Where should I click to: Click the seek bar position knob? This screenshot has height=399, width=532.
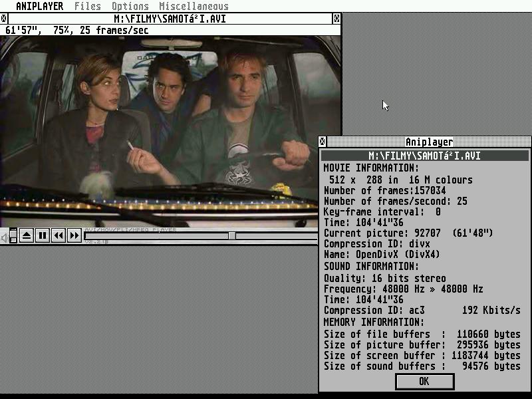[231, 235]
